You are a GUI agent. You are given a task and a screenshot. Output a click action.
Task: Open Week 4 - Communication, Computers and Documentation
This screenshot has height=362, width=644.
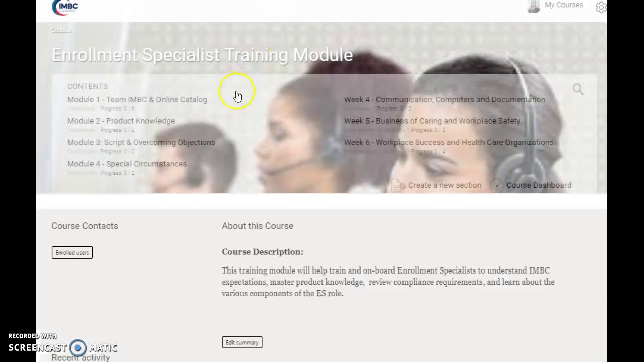[444, 100]
